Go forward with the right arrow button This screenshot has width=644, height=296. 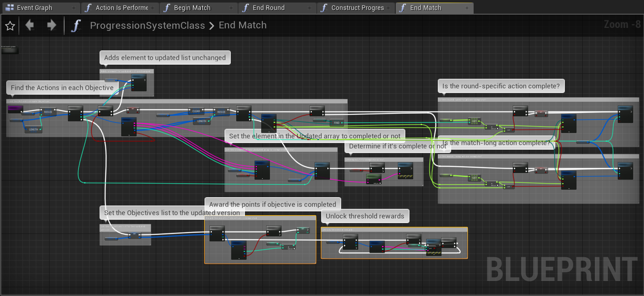click(51, 25)
